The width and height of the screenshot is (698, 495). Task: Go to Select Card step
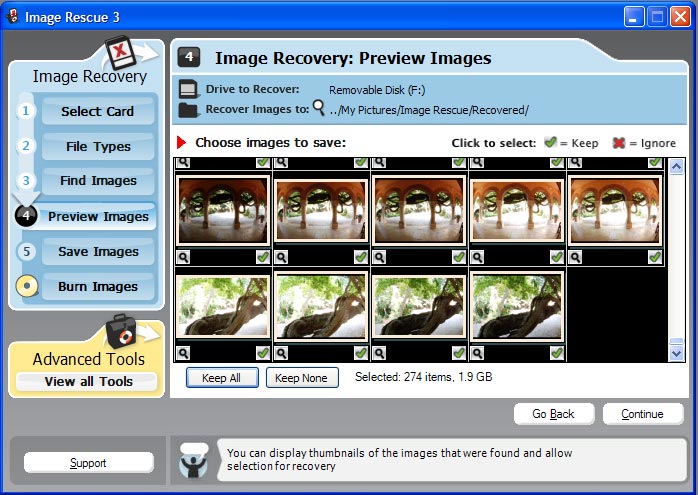pyautogui.click(x=97, y=111)
